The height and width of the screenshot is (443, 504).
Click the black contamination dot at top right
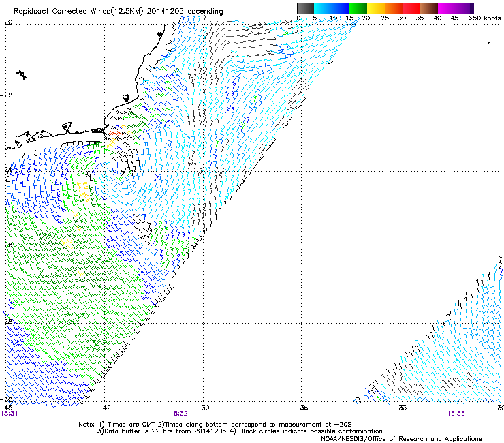click(488, 42)
